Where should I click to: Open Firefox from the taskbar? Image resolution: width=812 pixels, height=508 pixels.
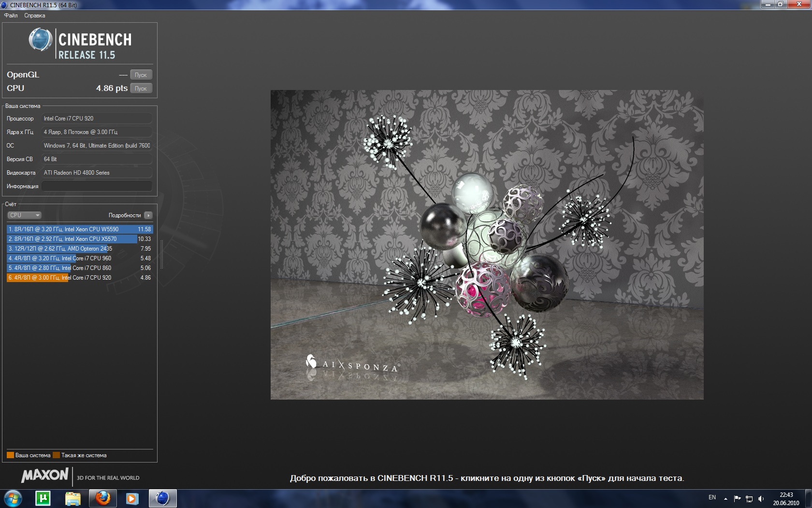pos(103,498)
